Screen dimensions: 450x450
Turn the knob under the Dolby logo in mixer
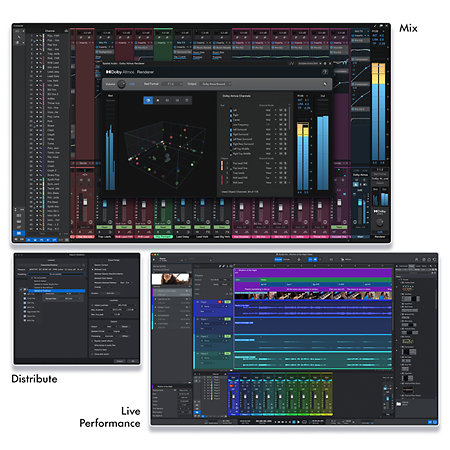[x=380, y=222]
